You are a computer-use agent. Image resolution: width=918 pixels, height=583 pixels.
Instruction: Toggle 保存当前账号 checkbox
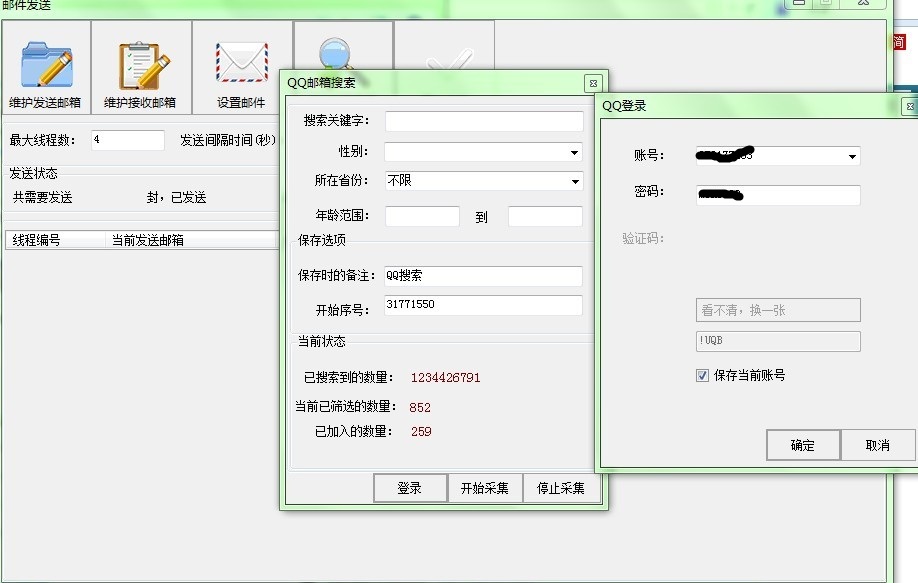click(x=703, y=375)
